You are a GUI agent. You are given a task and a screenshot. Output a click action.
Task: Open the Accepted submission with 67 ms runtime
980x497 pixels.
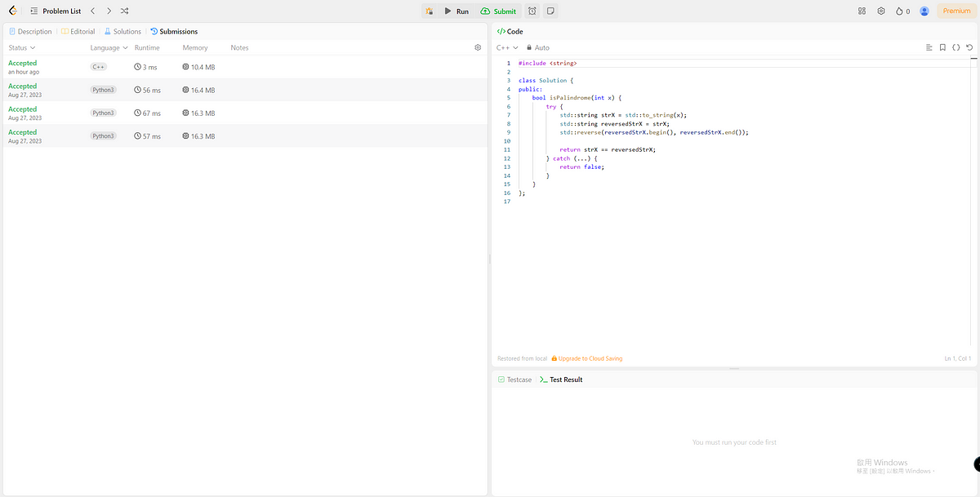click(245, 113)
